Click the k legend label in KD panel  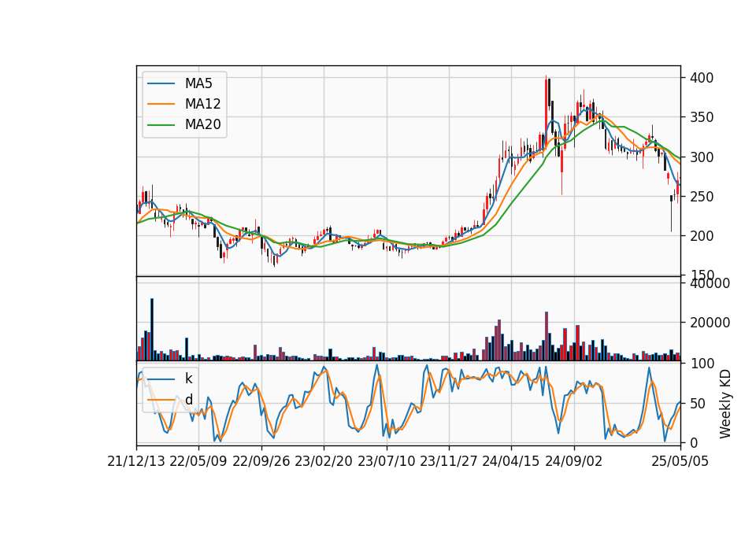pyautogui.click(x=188, y=379)
